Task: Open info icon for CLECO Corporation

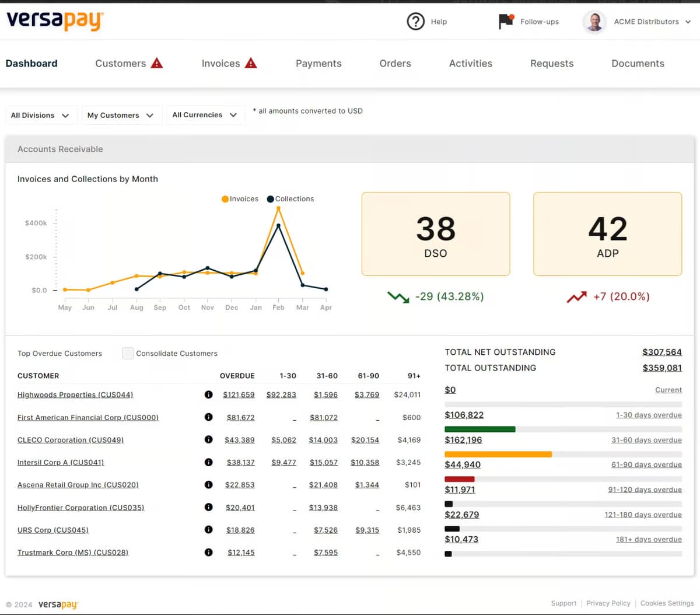Action: click(x=209, y=439)
